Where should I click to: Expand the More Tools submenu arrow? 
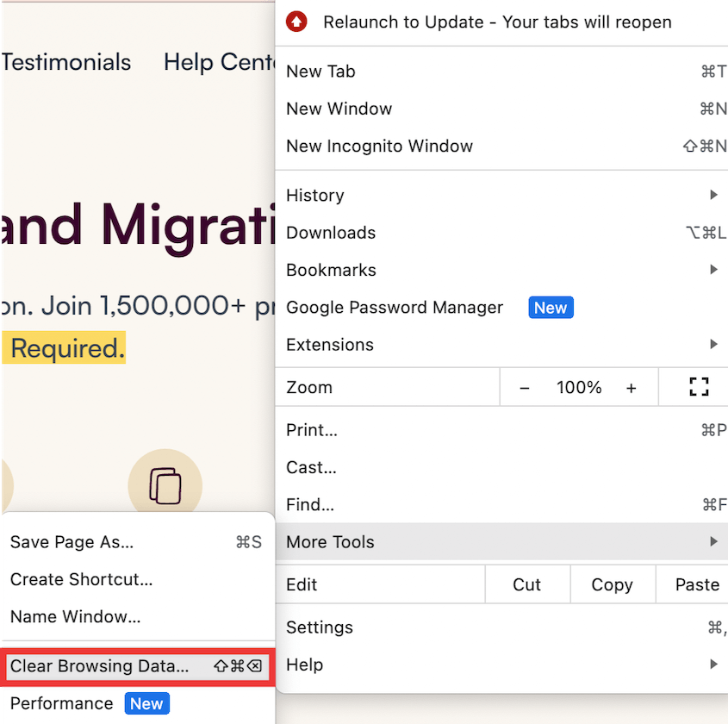click(x=714, y=542)
